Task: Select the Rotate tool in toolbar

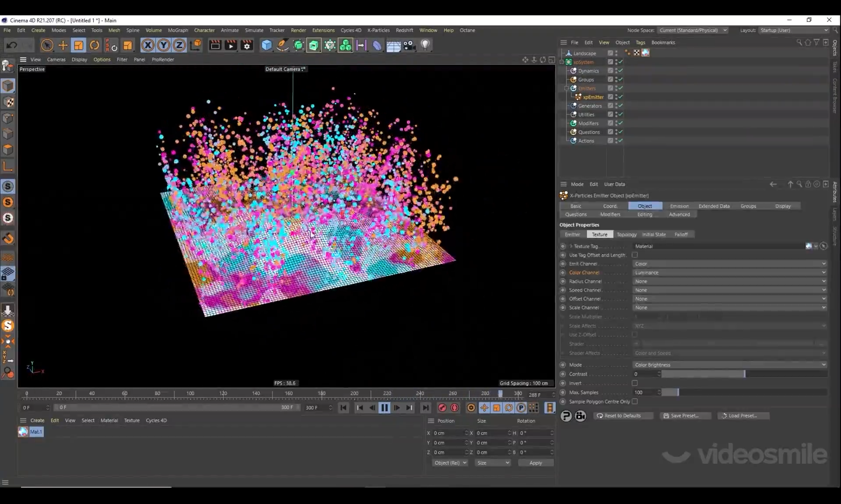Action: (x=95, y=45)
